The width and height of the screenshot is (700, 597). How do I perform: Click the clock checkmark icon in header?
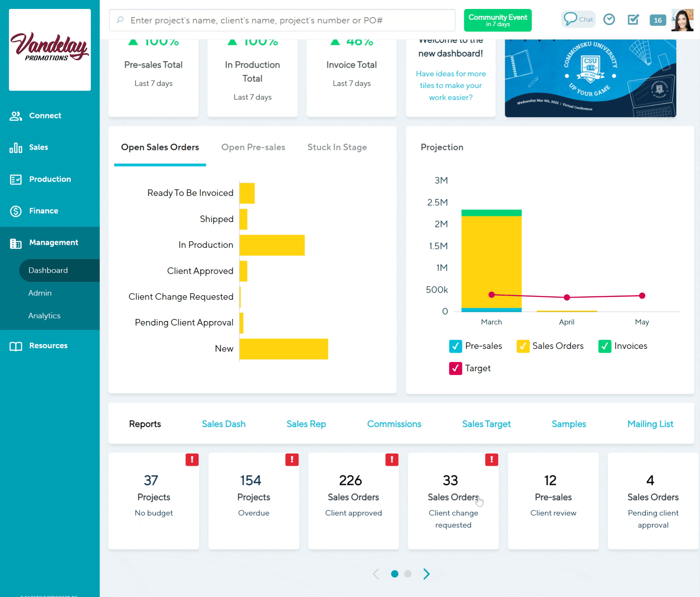click(609, 20)
